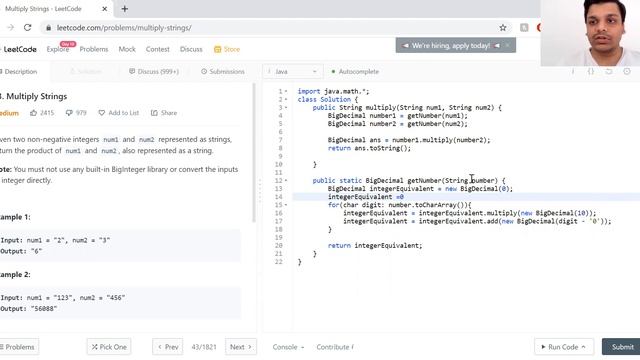The height and width of the screenshot is (360, 640).
Task: Switch to the Solution tab
Action: pos(85,71)
